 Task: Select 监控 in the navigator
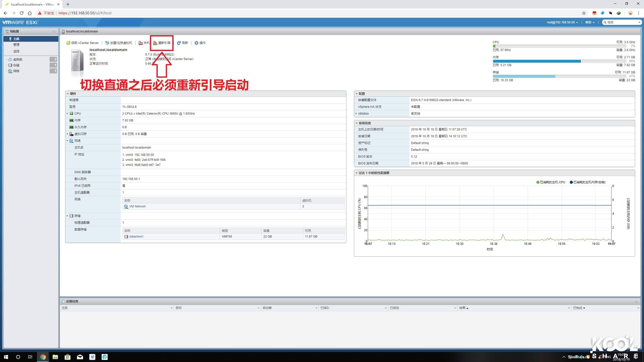tap(16, 51)
